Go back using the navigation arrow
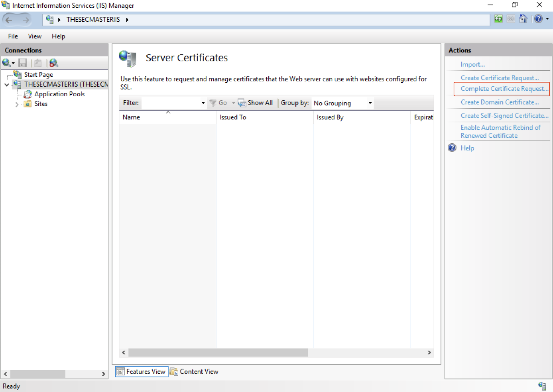The height and width of the screenshot is (392, 553). coord(9,20)
